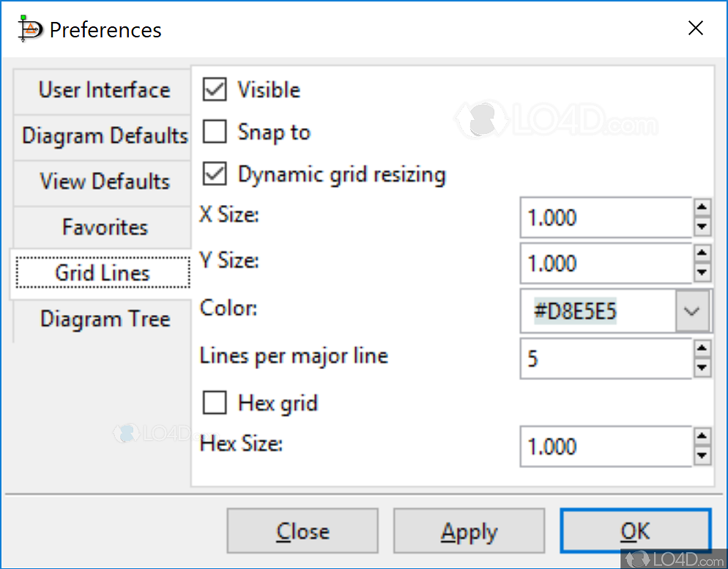Uncheck Dynamic grid resizing
This screenshot has height=569, width=728.
(x=215, y=174)
